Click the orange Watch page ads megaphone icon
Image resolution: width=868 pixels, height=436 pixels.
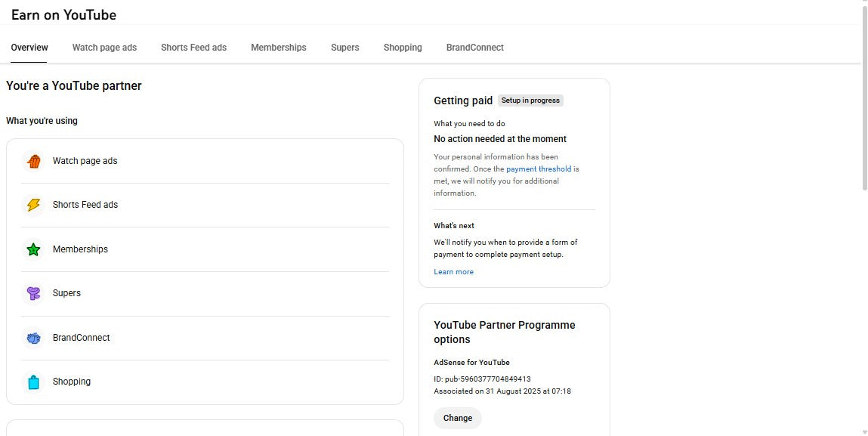[x=34, y=161]
